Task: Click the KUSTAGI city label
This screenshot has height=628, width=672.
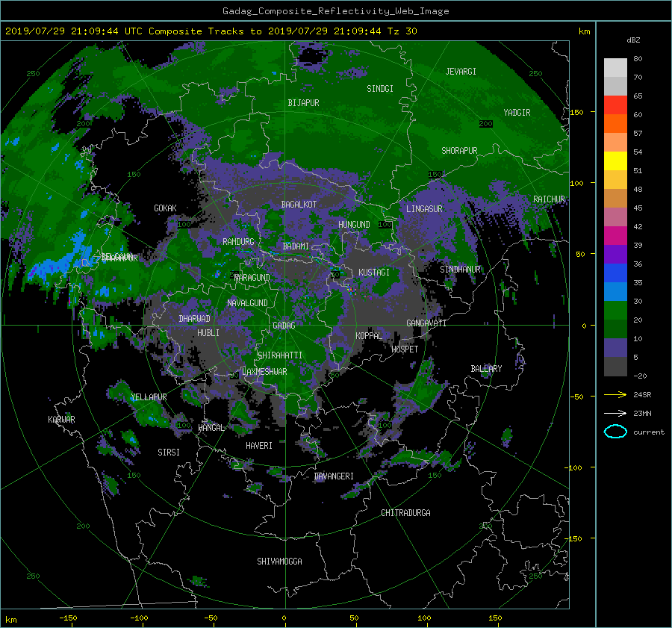Action: pos(374,273)
